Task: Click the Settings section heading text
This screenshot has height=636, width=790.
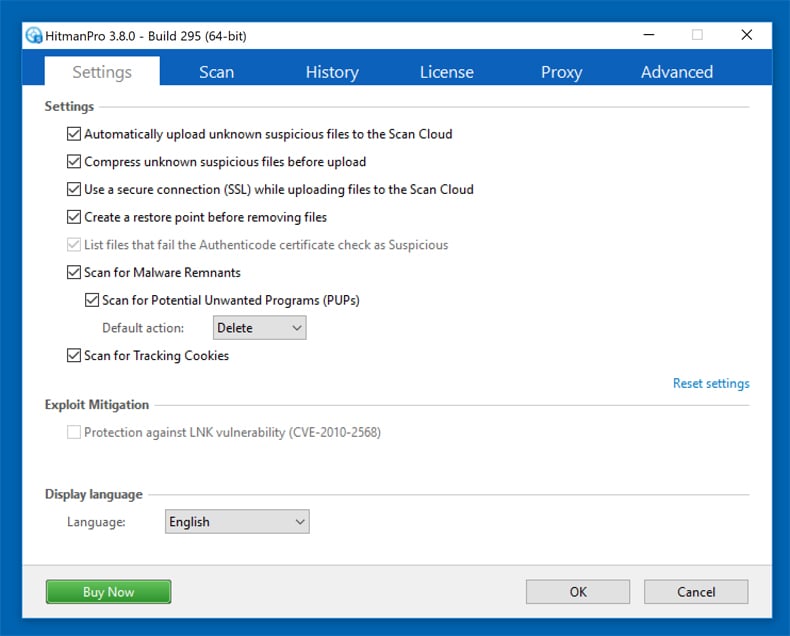Action: click(69, 106)
